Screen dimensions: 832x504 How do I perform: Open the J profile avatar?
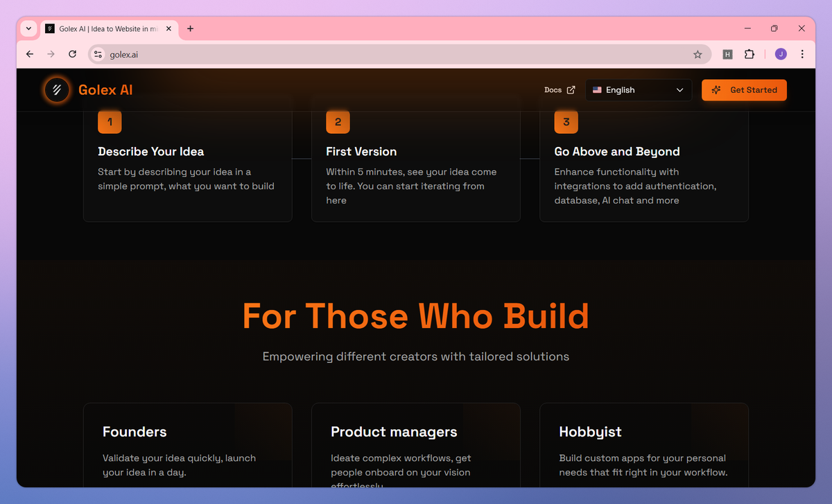pos(781,54)
